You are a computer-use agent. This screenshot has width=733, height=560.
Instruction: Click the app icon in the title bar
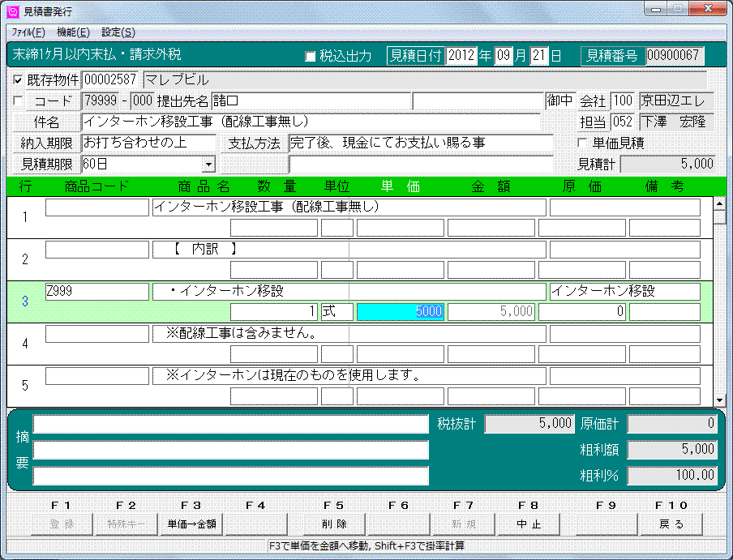[x=13, y=11]
